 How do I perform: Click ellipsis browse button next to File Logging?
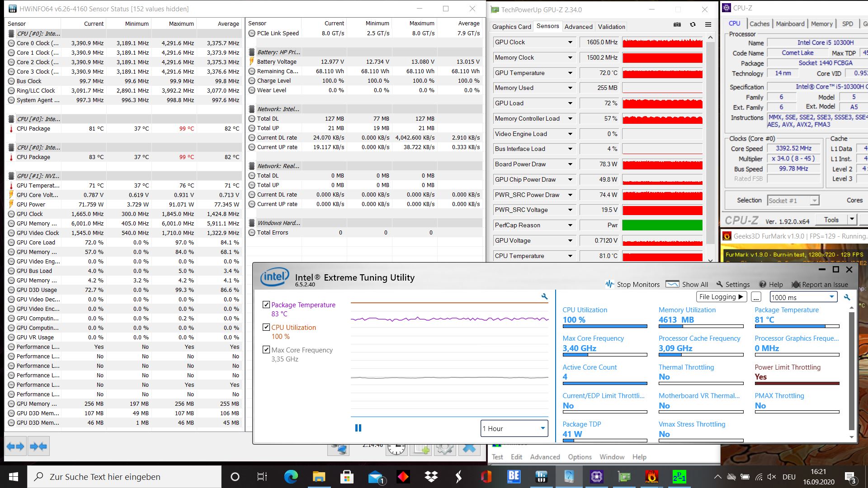[756, 297]
